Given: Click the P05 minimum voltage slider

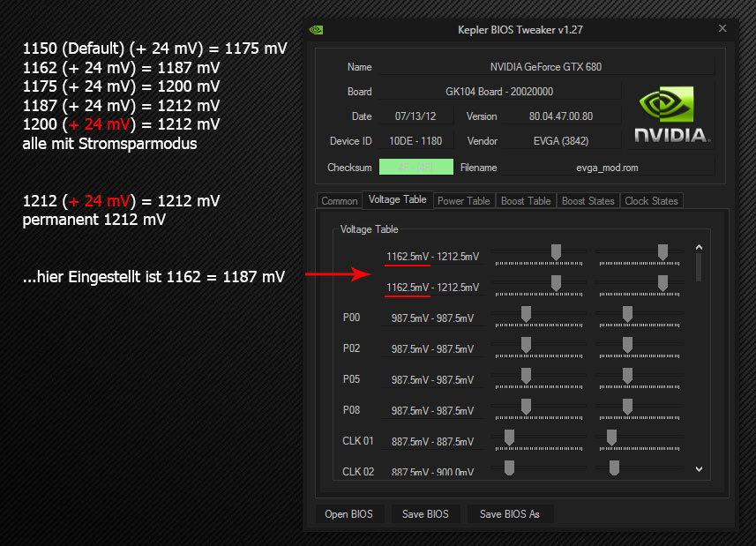Looking at the screenshot, I should (526, 376).
